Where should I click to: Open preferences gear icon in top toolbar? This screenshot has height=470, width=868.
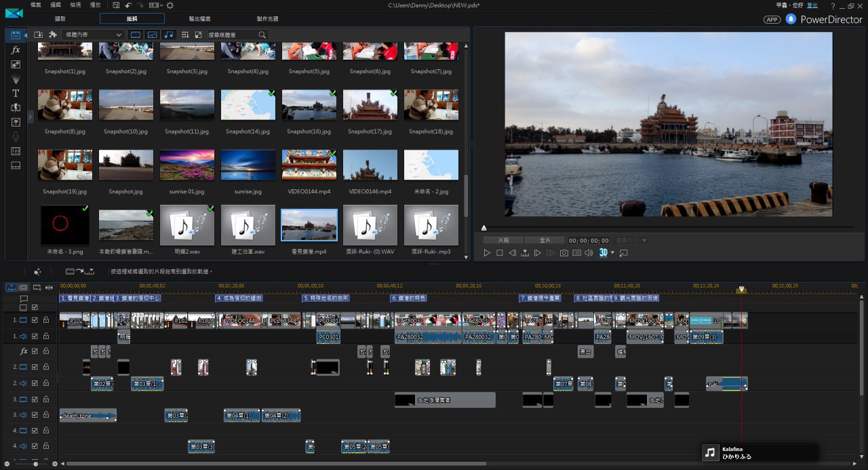click(x=170, y=5)
